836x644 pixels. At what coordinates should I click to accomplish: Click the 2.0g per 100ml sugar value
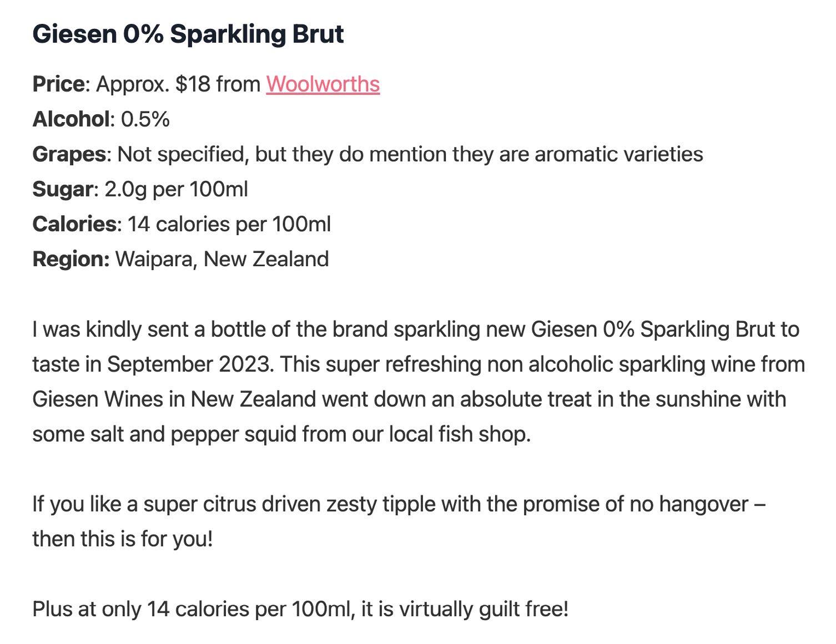pyautogui.click(x=176, y=189)
